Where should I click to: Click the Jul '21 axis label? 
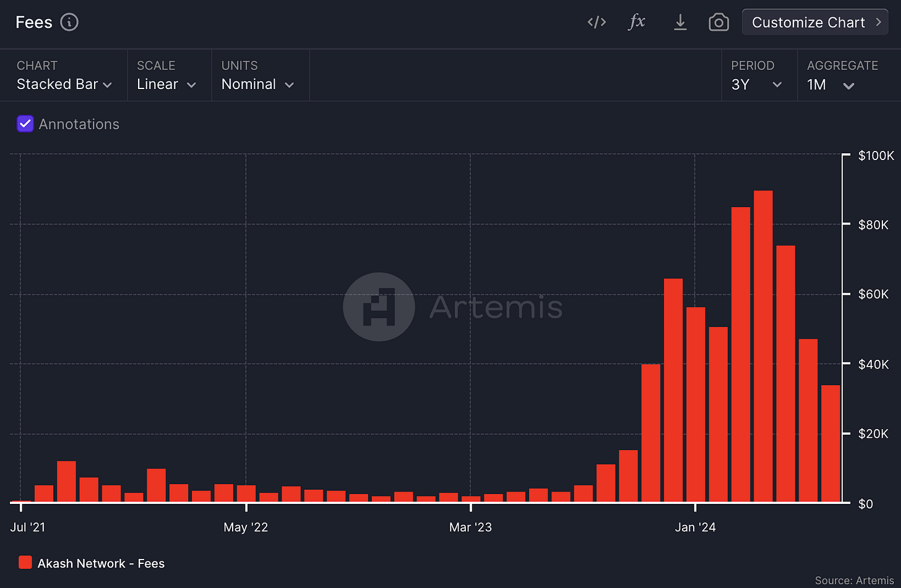click(x=28, y=527)
